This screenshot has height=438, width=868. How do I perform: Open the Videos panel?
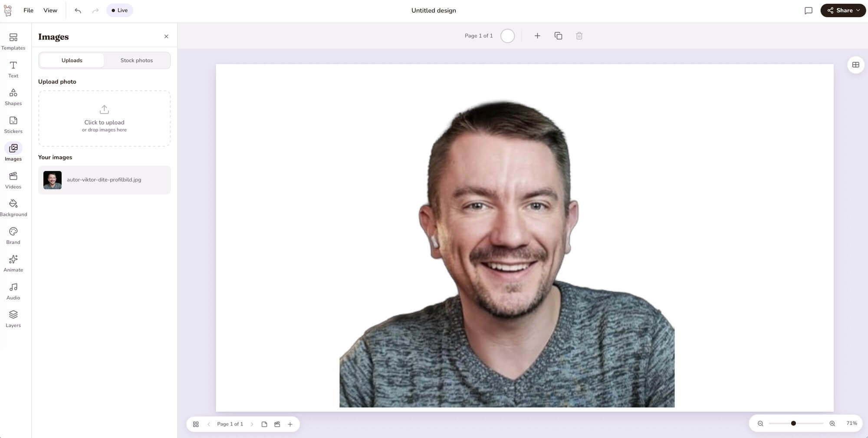(x=13, y=181)
